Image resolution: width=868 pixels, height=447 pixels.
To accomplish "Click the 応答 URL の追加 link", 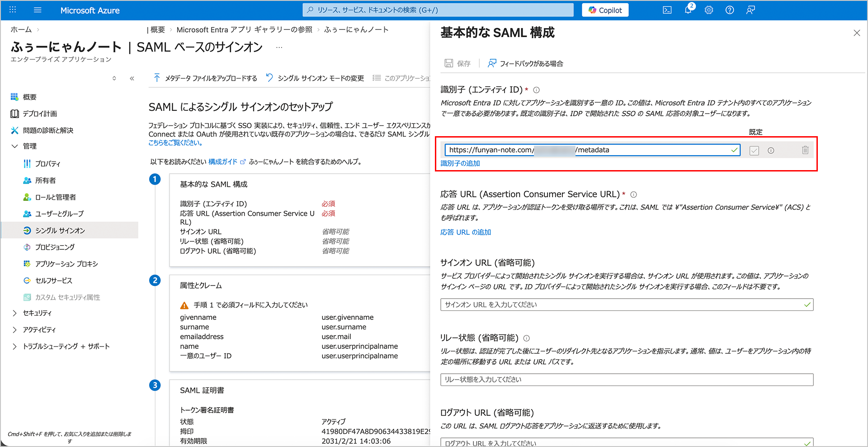I will coord(466,232).
